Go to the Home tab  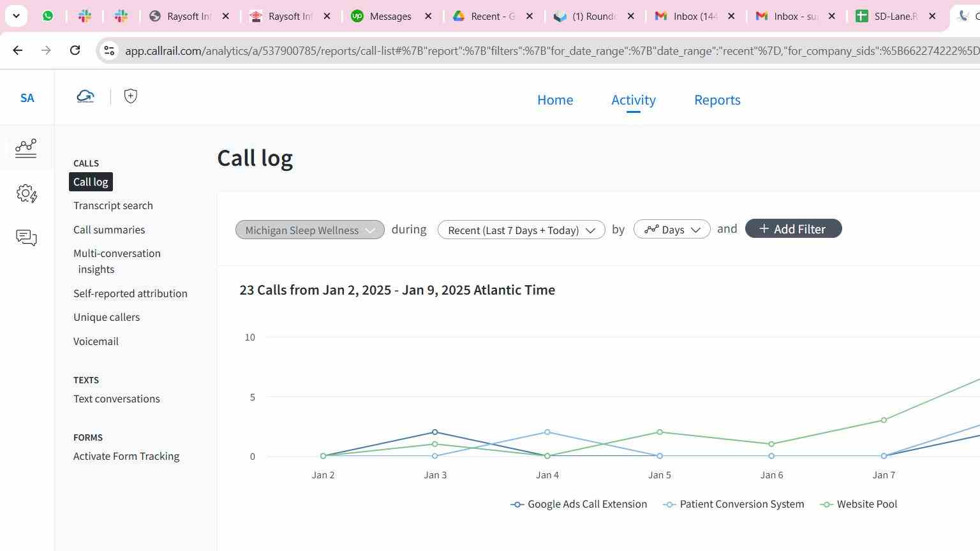pyautogui.click(x=555, y=100)
